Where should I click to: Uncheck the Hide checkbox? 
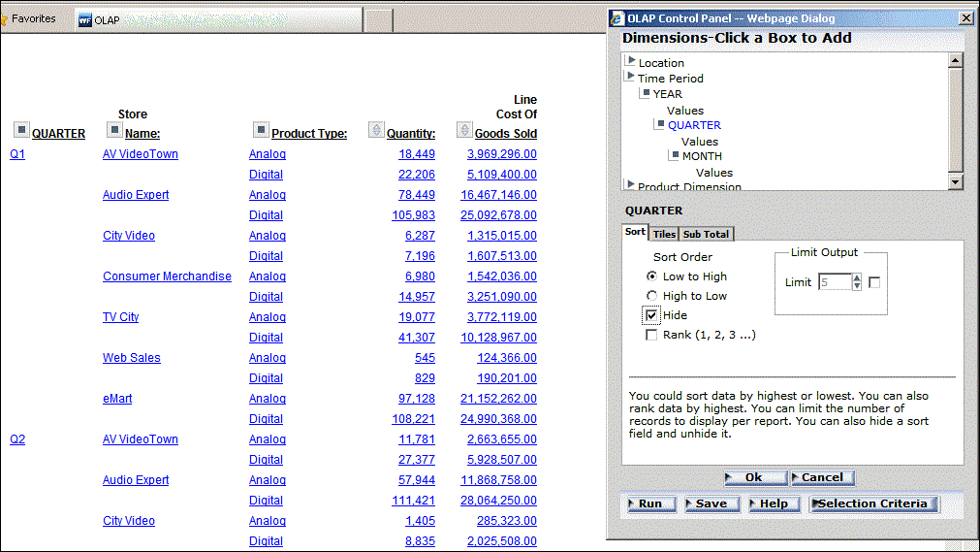[x=651, y=315]
